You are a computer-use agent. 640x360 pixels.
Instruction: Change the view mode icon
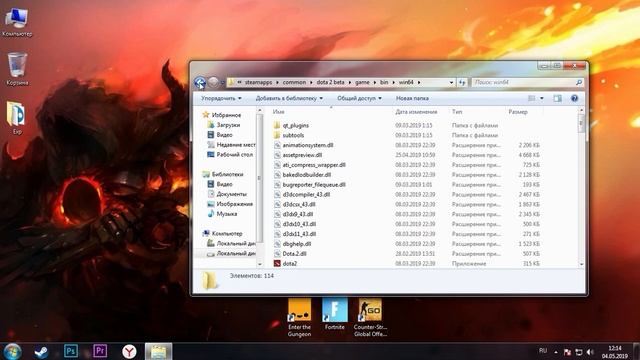(x=531, y=98)
